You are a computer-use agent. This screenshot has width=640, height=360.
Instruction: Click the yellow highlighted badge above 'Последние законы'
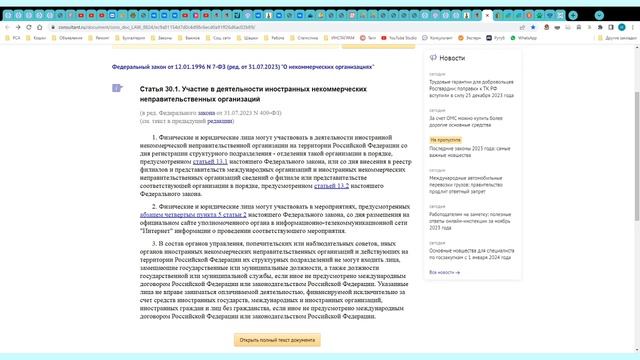click(445, 140)
